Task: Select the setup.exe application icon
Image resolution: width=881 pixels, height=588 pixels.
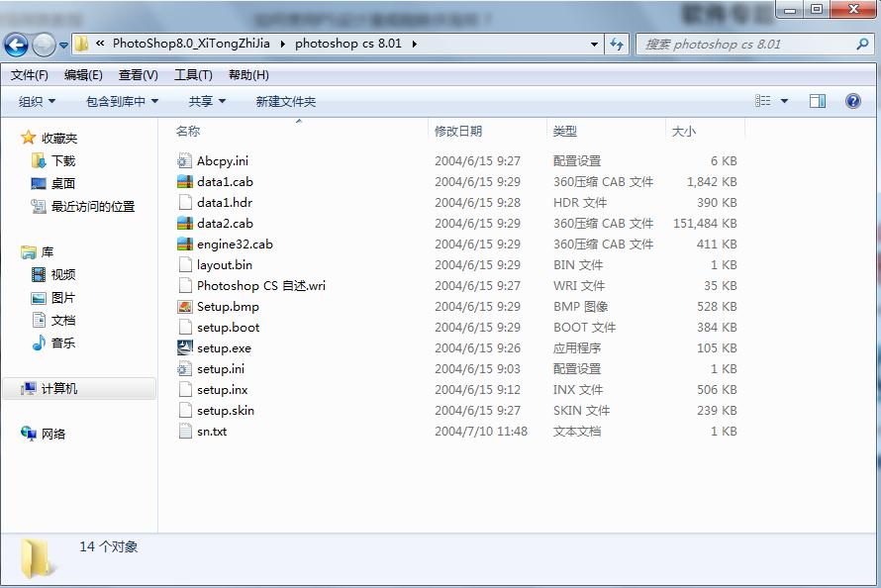Action: pos(183,347)
